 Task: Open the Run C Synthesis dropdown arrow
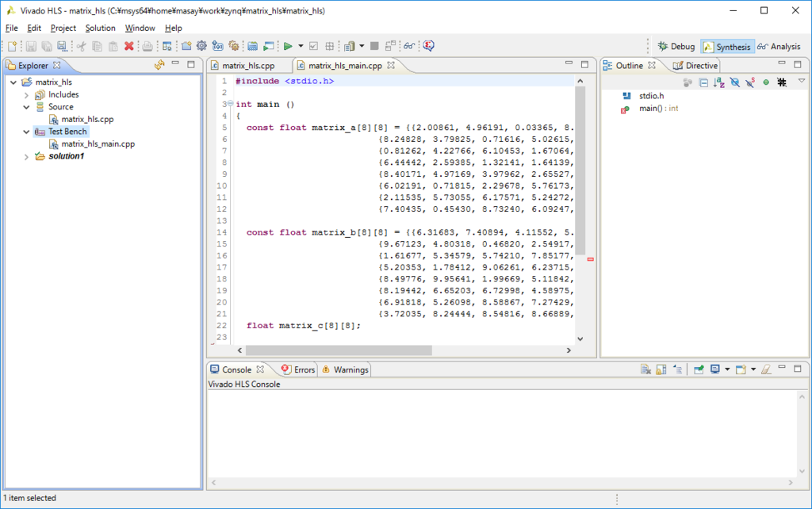click(301, 46)
